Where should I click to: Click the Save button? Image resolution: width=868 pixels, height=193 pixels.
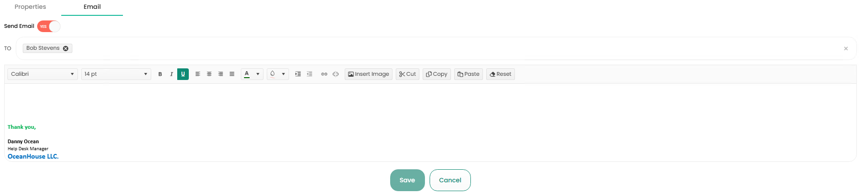pyautogui.click(x=407, y=180)
